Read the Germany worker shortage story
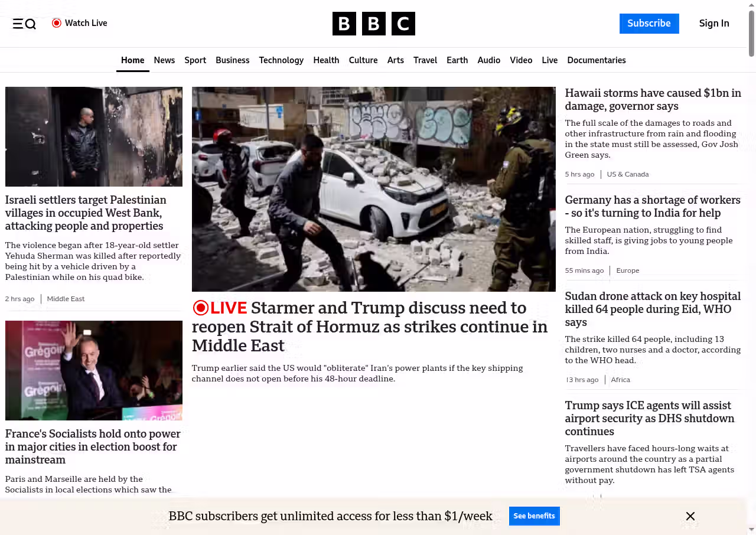756x535 pixels. (x=653, y=206)
